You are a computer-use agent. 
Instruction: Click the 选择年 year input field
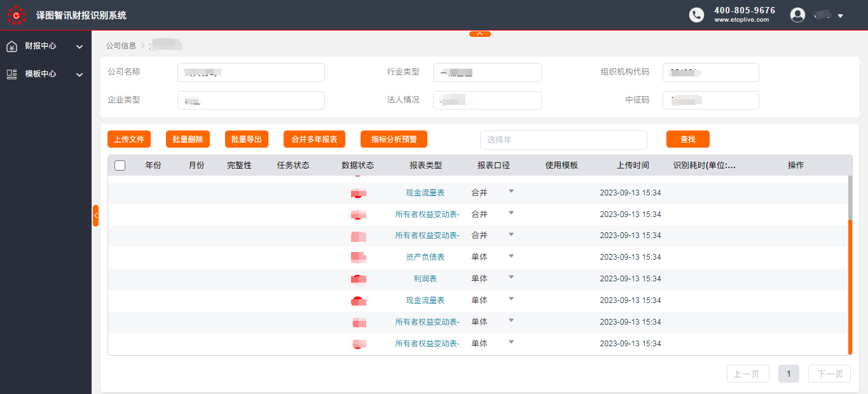click(563, 139)
